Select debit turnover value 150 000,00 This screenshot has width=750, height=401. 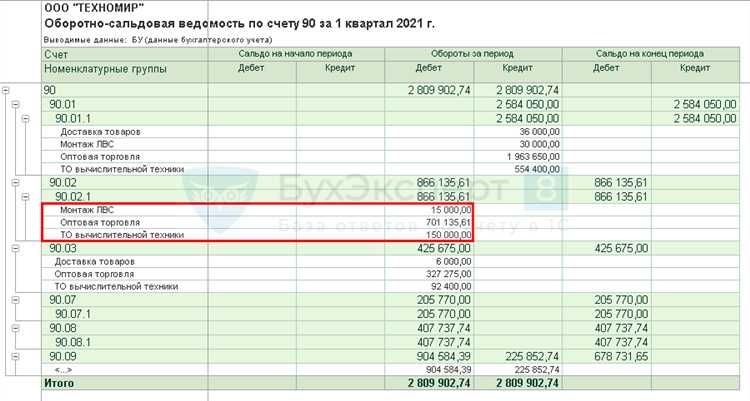click(x=449, y=235)
